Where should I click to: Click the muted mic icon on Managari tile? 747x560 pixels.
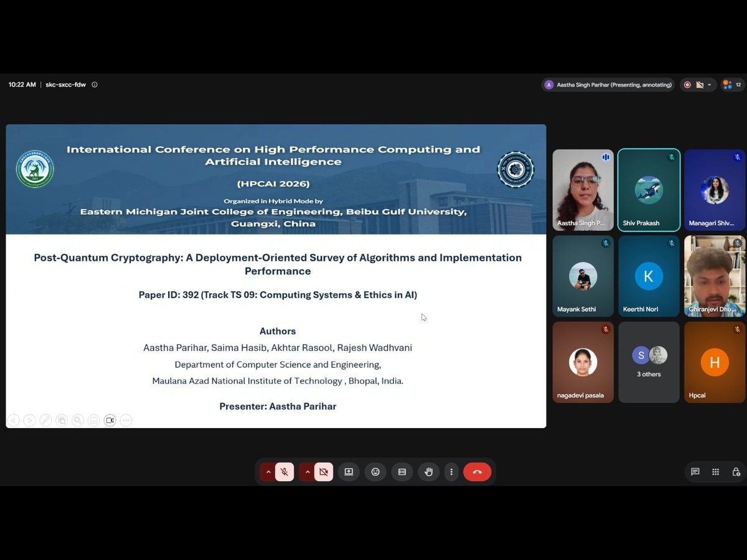(737, 157)
